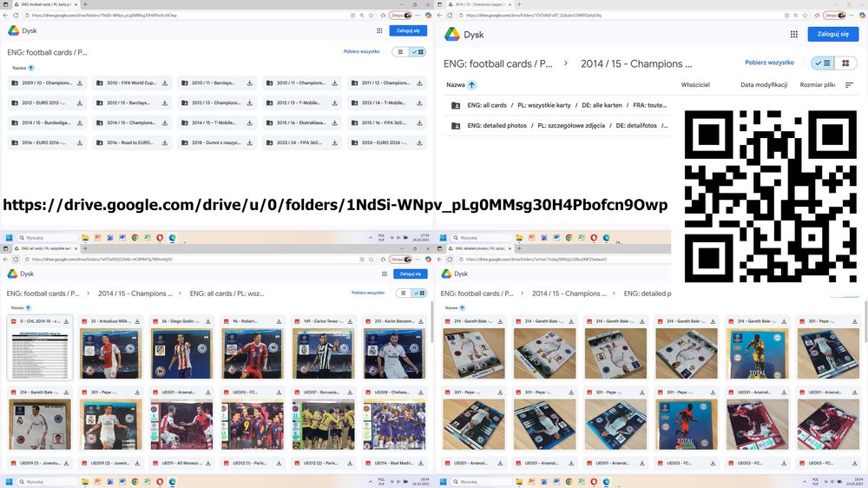Download the UE014 - Real Madrid file
868x488 pixels.
(421, 463)
